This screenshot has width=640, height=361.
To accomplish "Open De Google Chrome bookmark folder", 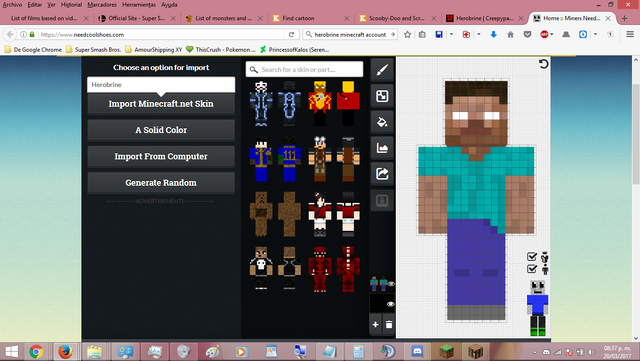I will tap(33, 50).
